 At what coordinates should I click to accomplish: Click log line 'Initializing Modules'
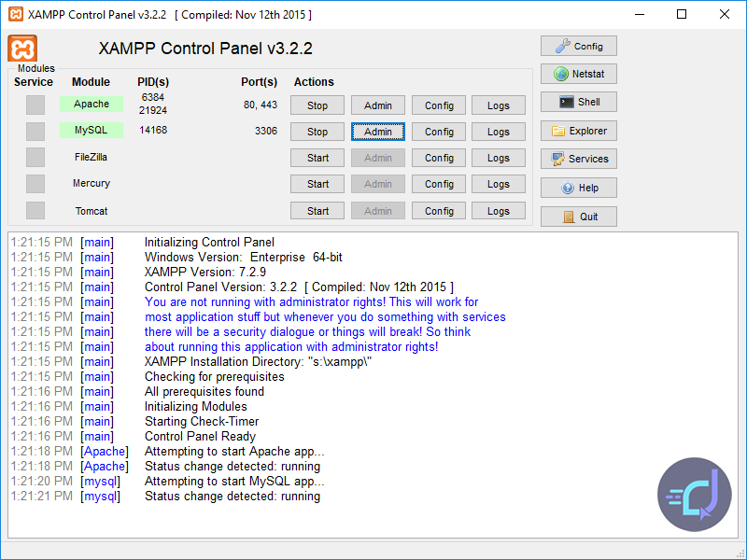coord(196,406)
